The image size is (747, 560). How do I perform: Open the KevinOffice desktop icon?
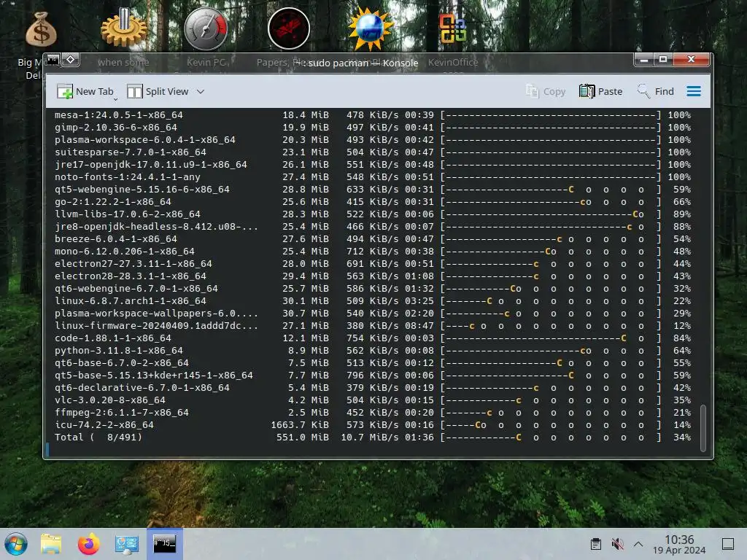pos(452,28)
